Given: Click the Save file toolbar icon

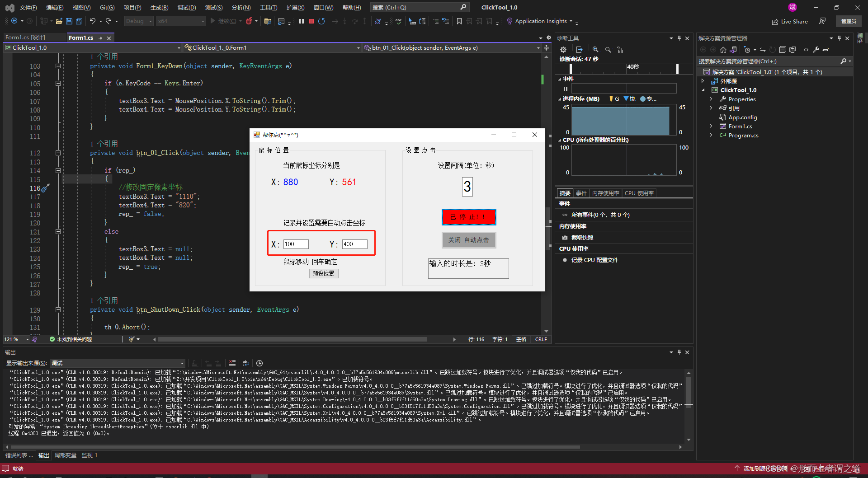Looking at the screenshot, I should [x=69, y=21].
